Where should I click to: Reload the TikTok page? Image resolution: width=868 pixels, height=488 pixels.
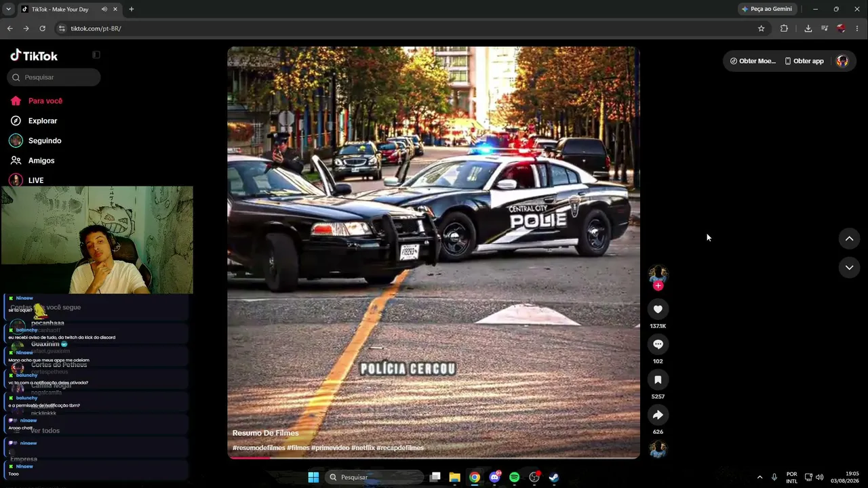pyautogui.click(x=42, y=28)
